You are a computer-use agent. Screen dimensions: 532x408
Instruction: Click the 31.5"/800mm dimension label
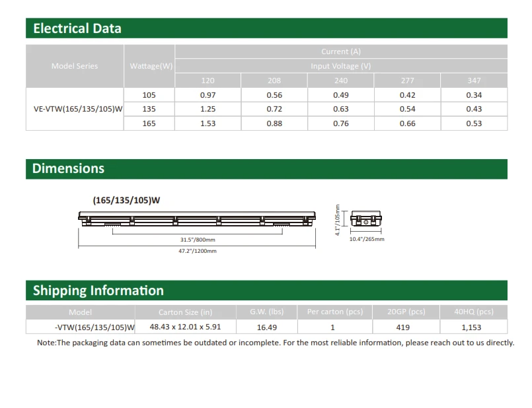[198, 240]
